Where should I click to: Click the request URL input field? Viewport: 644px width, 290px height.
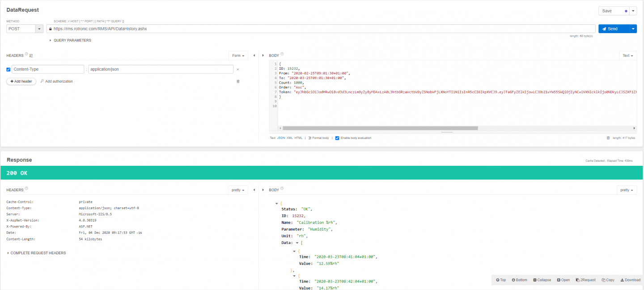click(x=321, y=29)
